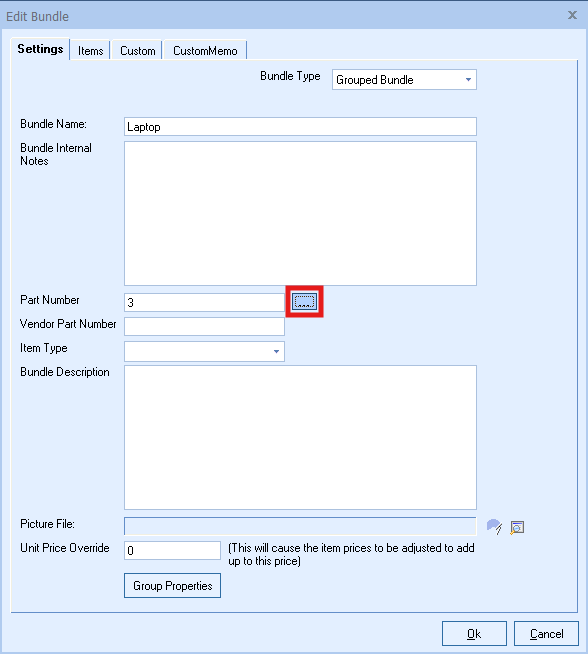The height and width of the screenshot is (654, 588).
Task: Select the CustomMemo tab
Action: coord(205,51)
